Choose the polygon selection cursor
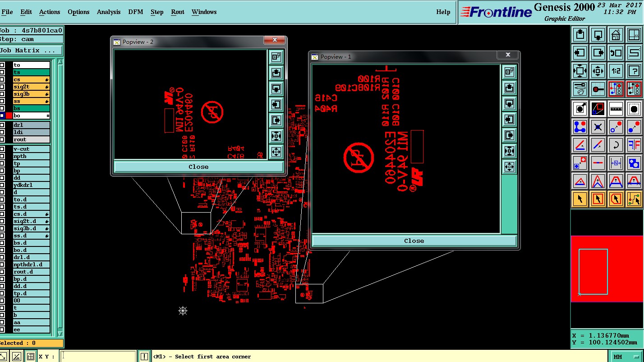 pos(616,199)
